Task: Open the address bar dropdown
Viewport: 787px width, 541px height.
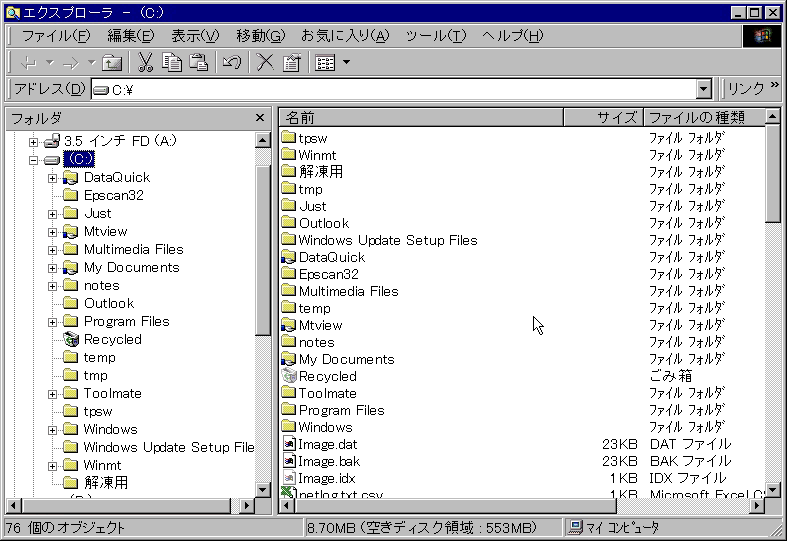Action: 704,90
